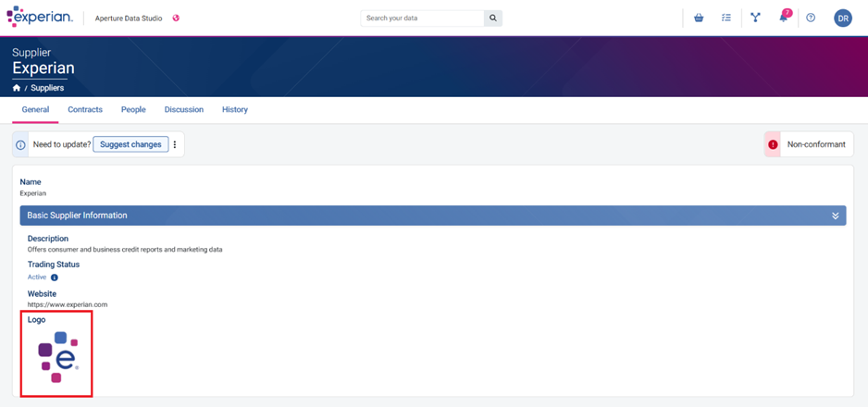
Task: Switch to the Discussion tab
Action: 184,109
